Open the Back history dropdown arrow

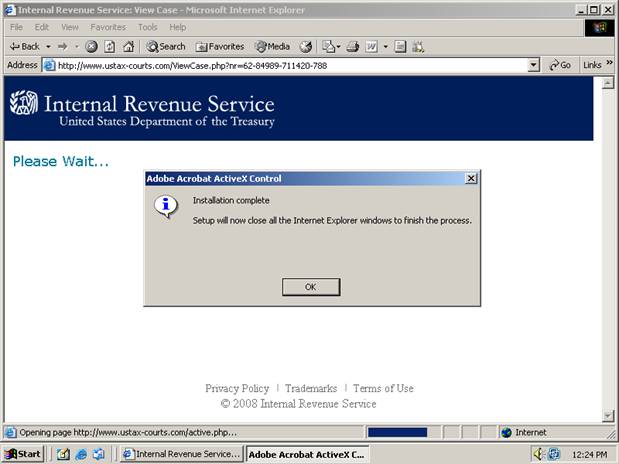click(x=48, y=47)
